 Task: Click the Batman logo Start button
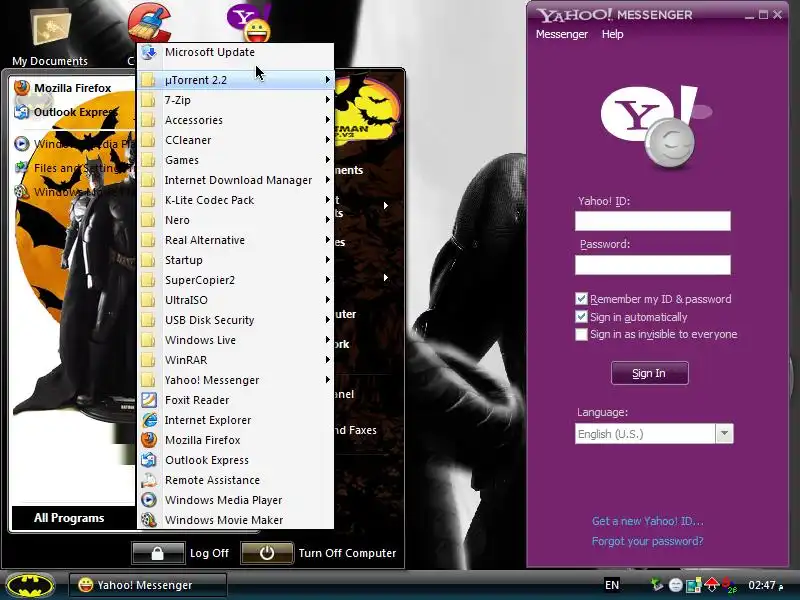31,585
